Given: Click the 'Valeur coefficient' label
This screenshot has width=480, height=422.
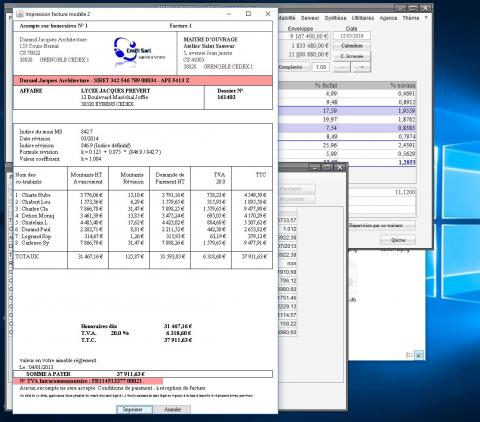Looking at the screenshot, I should [x=39, y=159].
